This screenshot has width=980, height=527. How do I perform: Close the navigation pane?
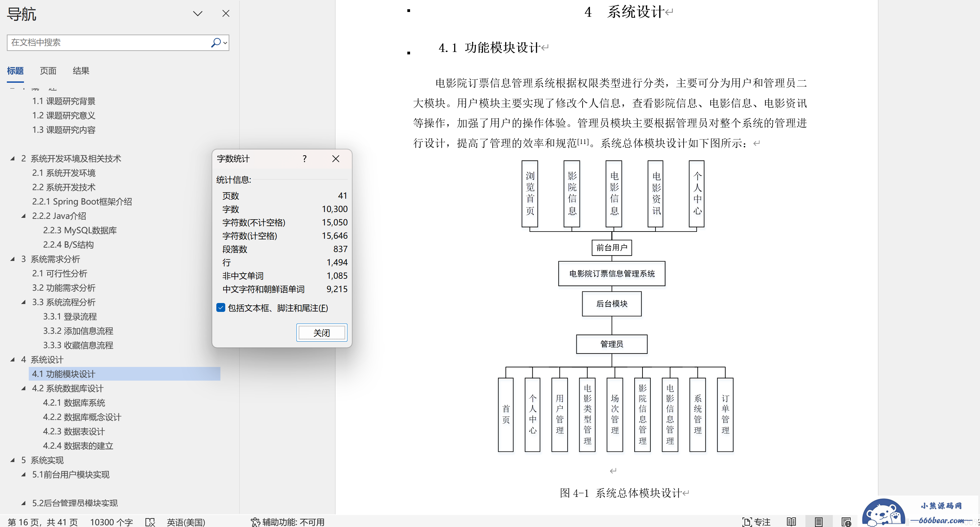pyautogui.click(x=226, y=14)
